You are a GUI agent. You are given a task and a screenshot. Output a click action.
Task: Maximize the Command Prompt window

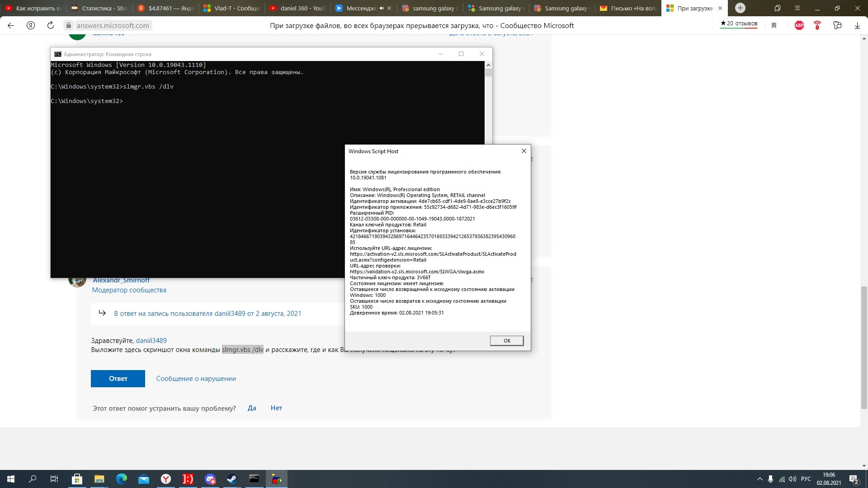point(461,54)
